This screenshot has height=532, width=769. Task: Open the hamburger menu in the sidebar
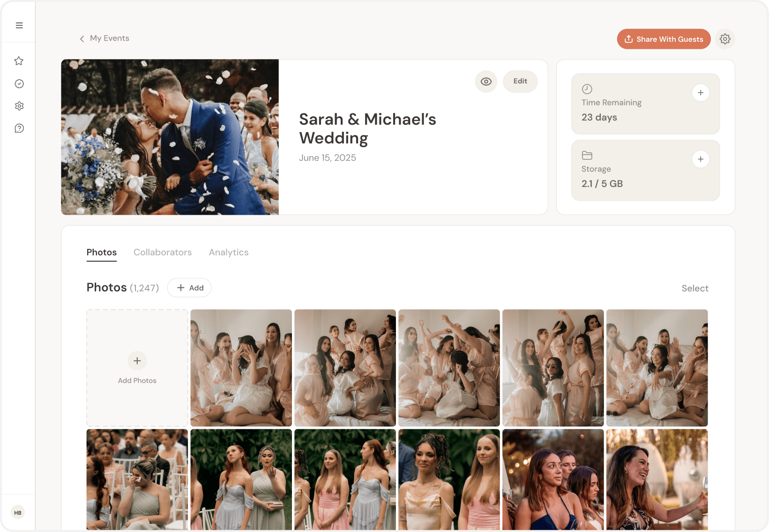point(19,25)
